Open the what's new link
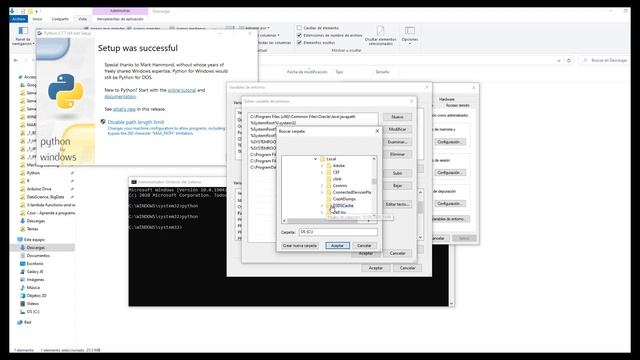The image size is (640, 360). point(124,109)
